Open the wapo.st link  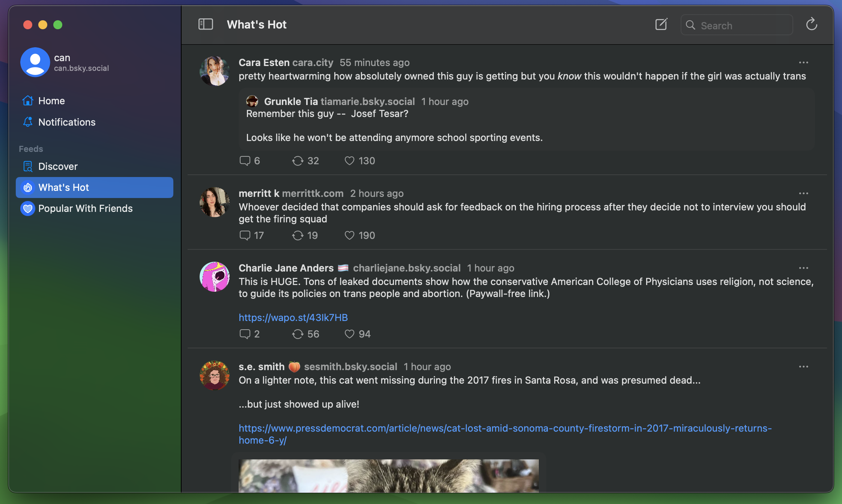click(293, 318)
